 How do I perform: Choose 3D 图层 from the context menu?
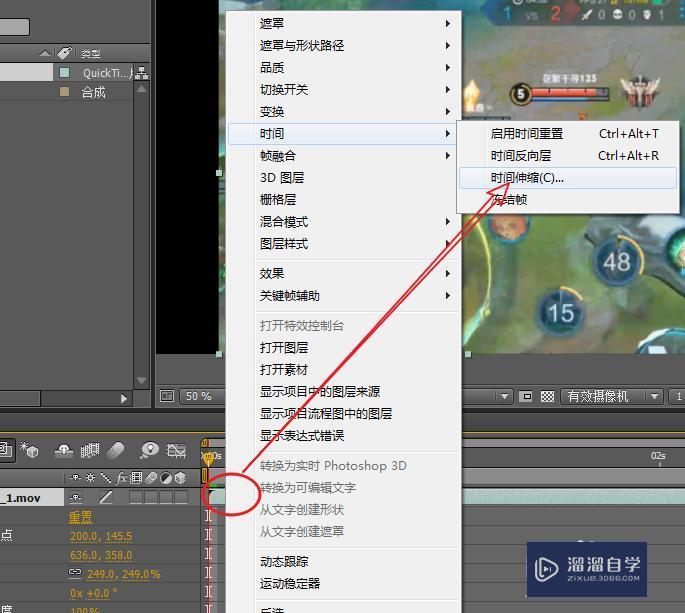point(343,177)
